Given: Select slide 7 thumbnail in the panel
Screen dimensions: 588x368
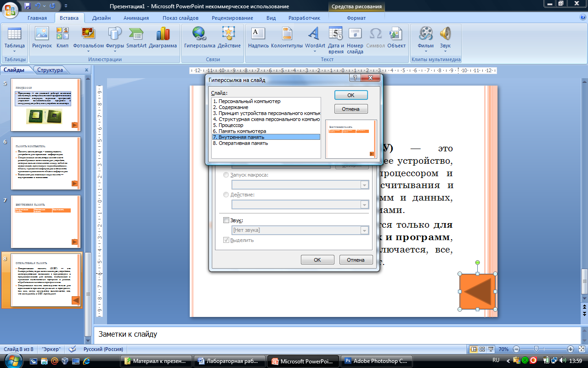Looking at the screenshot, I should click(46, 222).
